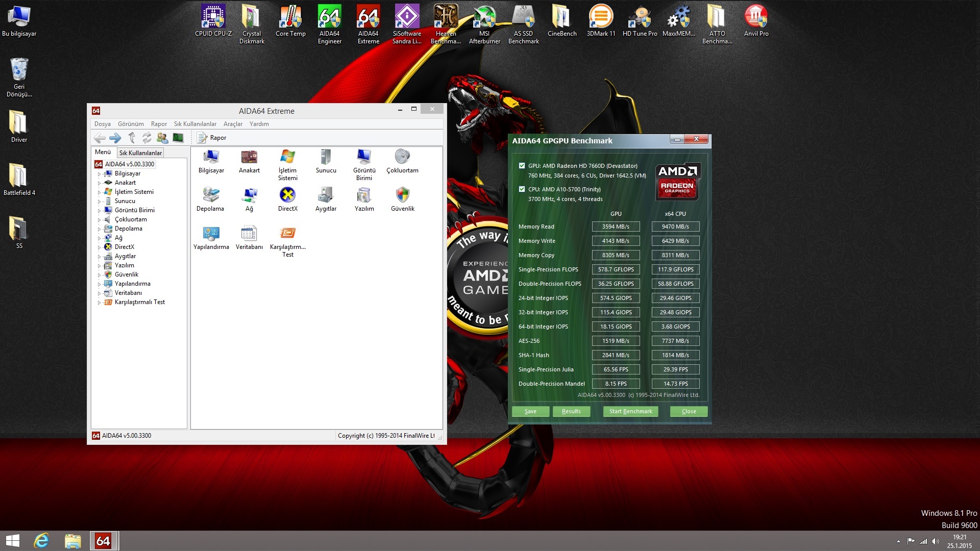Click the Up arrow toolbar icon
This screenshot has height=551, width=980.
pos(132,138)
